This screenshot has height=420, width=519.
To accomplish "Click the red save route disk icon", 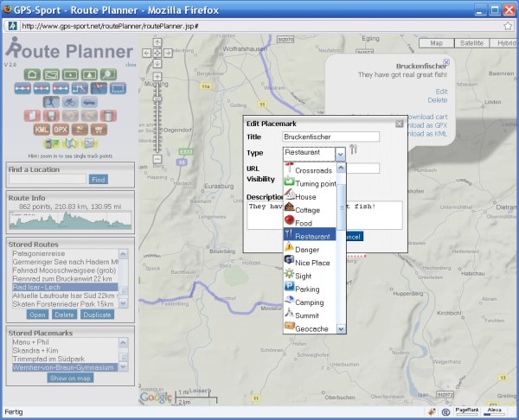I will point(51,116).
